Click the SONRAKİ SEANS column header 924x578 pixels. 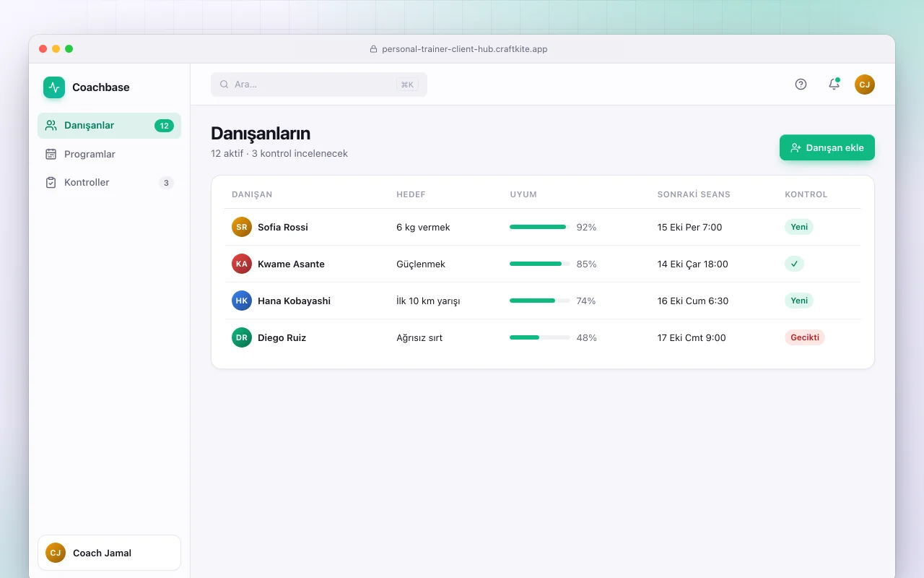pyautogui.click(x=694, y=194)
